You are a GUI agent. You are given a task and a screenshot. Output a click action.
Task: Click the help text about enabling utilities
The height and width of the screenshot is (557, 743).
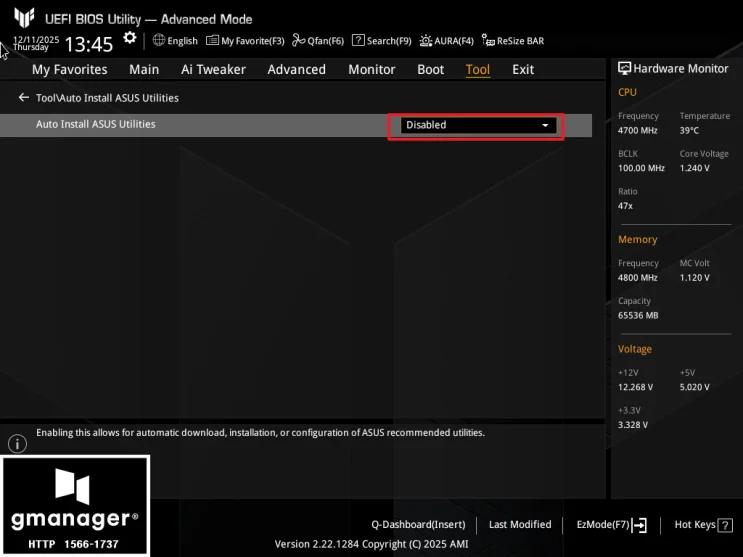(x=260, y=433)
